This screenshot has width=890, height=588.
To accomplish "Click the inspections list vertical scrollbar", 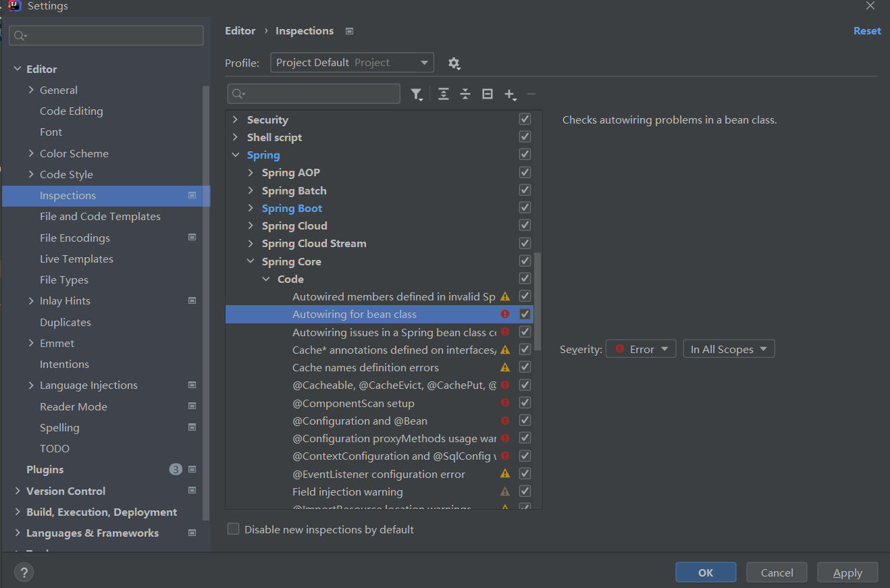I will pyautogui.click(x=538, y=302).
